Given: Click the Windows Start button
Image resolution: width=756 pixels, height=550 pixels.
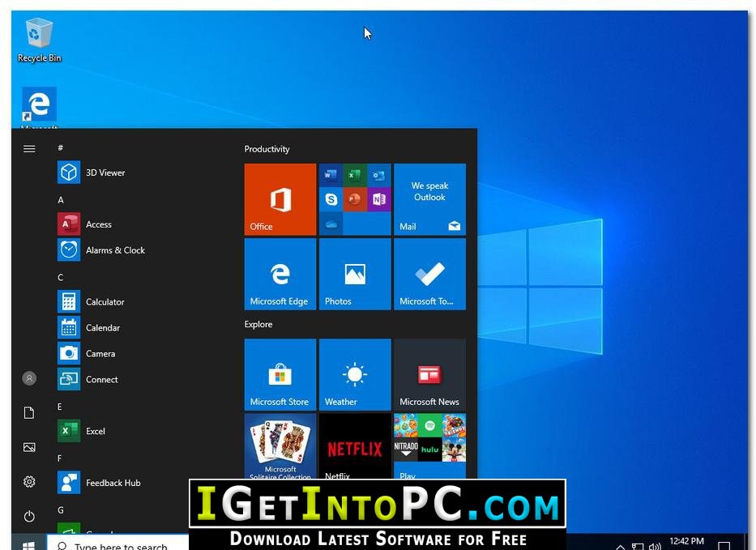Looking at the screenshot, I should point(28,544).
